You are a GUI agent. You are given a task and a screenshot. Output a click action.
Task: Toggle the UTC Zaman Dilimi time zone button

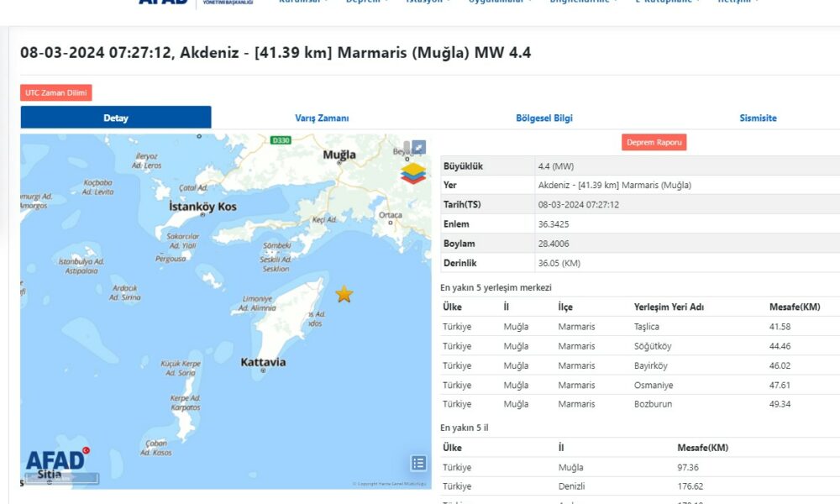(55, 92)
